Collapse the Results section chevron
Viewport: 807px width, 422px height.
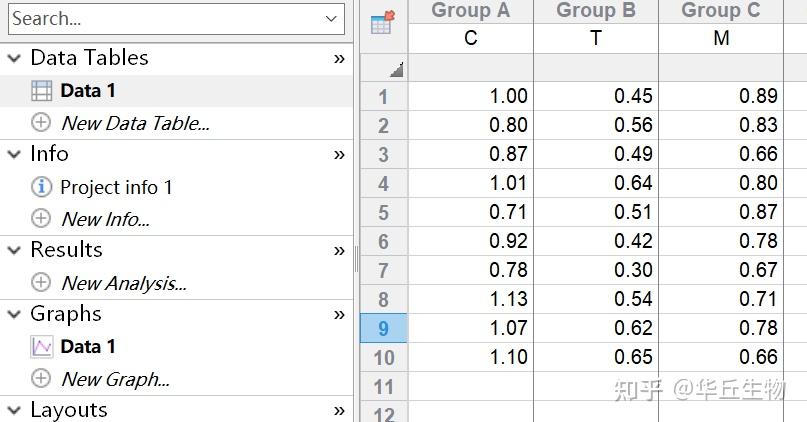(14, 250)
